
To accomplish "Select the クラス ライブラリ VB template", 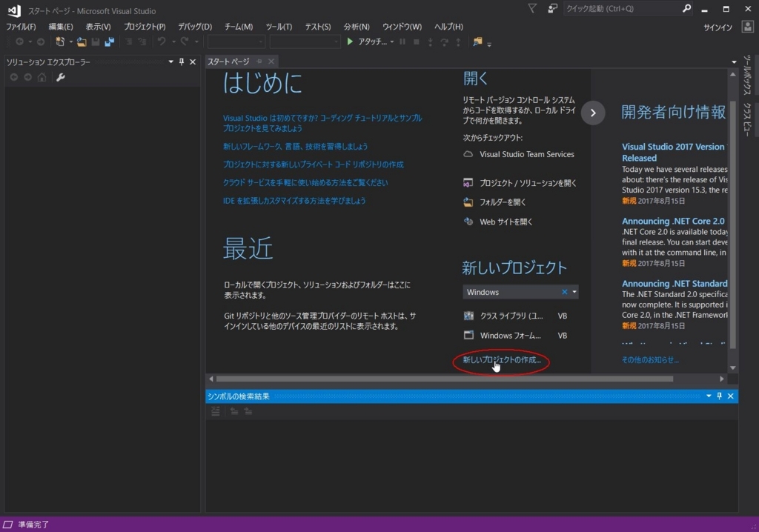I will [x=515, y=316].
